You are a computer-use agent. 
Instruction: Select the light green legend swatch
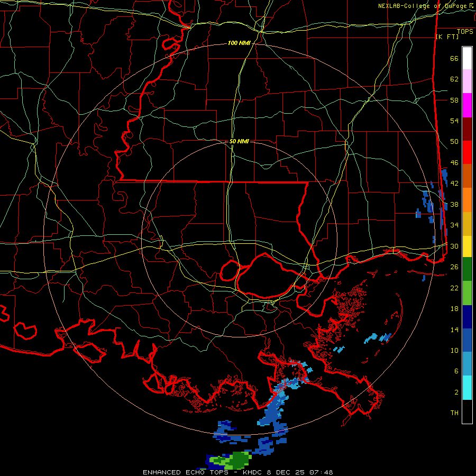point(467,293)
